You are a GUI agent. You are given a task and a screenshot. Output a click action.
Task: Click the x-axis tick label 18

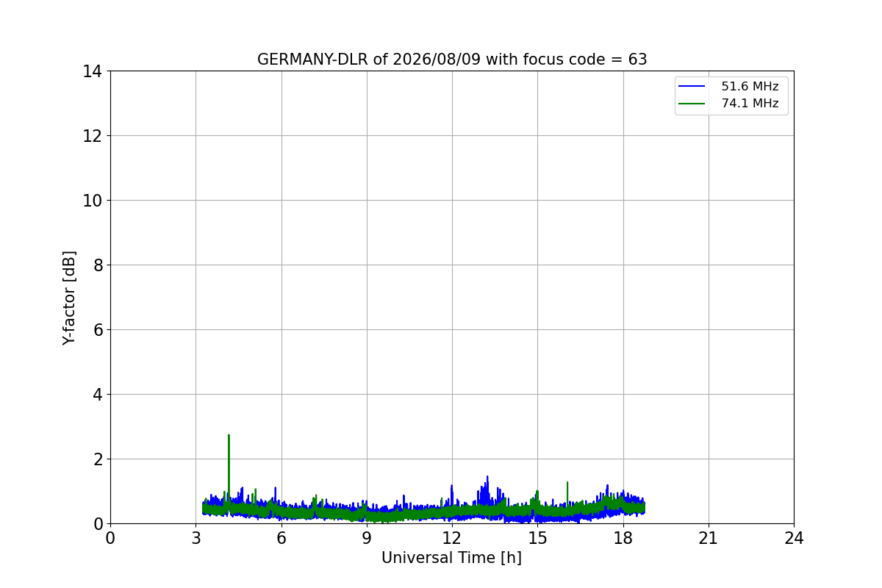623,538
